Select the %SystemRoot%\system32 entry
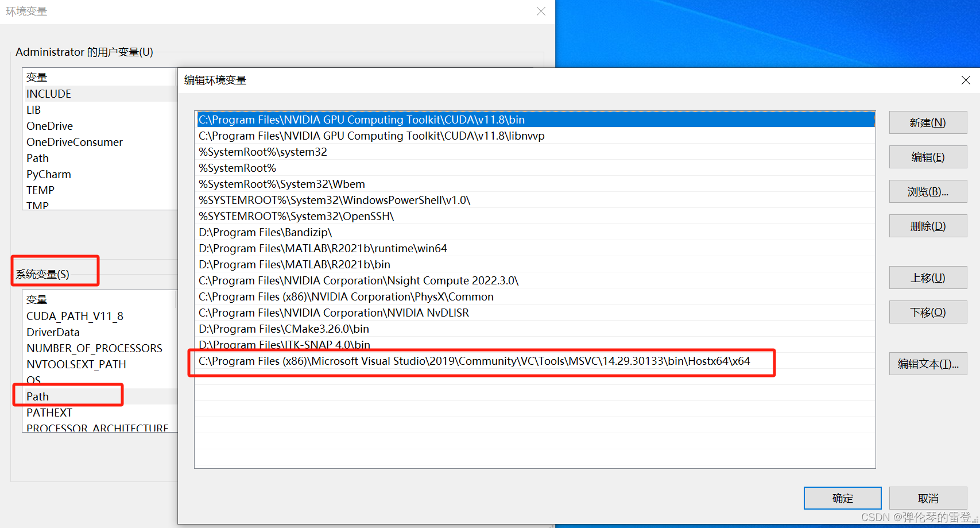 (536, 152)
